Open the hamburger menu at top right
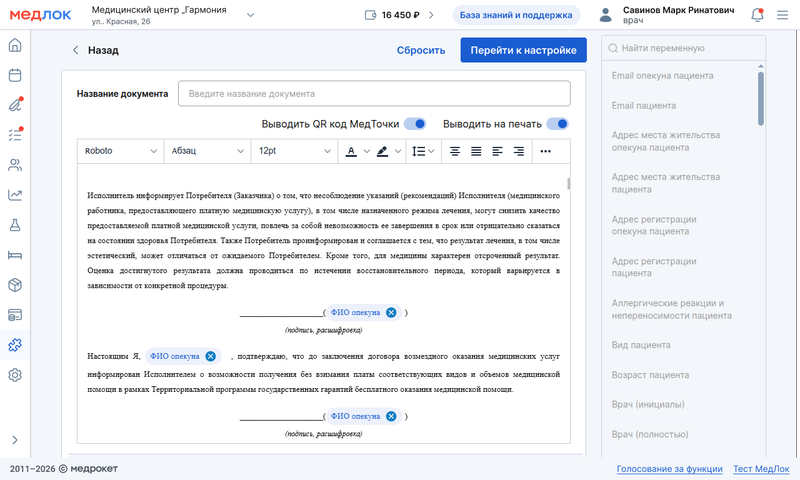The width and height of the screenshot is (800, 480). 783,15
